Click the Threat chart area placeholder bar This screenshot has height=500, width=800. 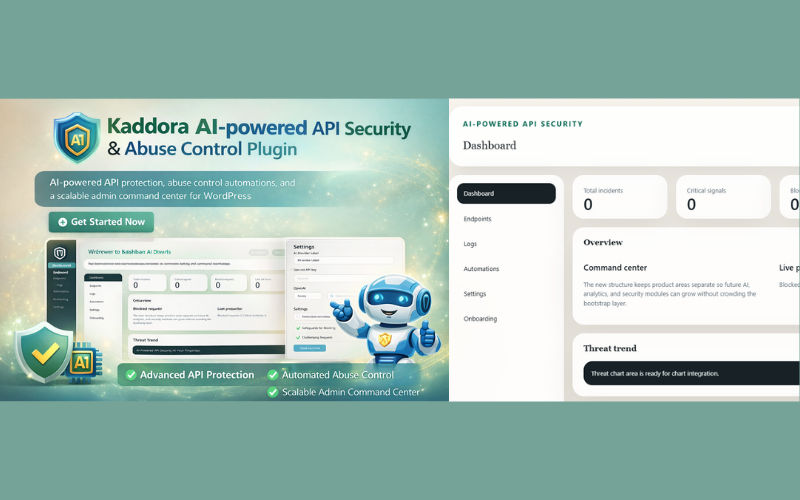[691, 373]
